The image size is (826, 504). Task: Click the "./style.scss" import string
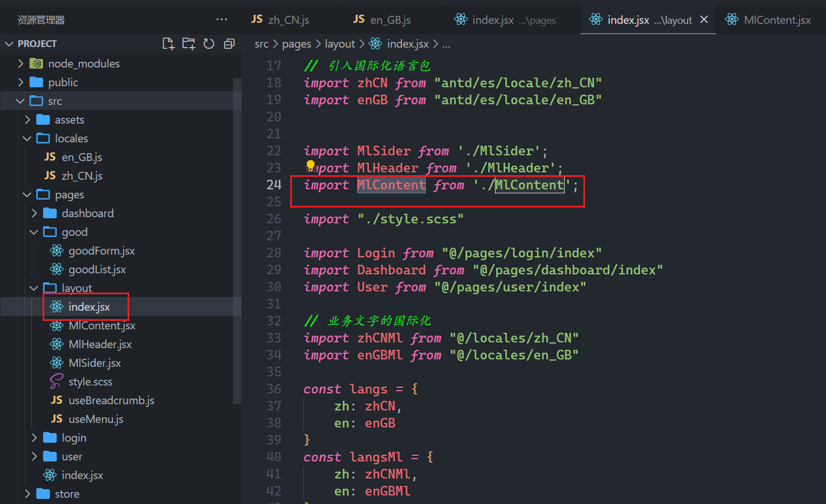point(410,219)
